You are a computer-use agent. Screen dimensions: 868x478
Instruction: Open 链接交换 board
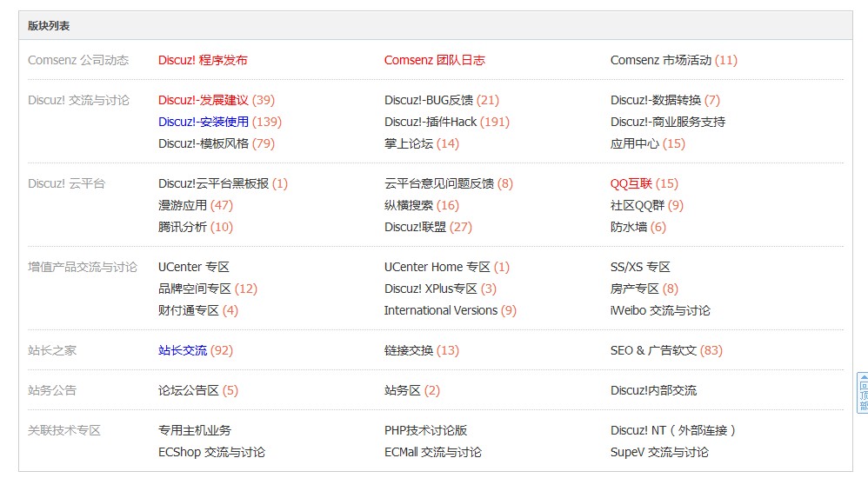[x=409, y=350]
